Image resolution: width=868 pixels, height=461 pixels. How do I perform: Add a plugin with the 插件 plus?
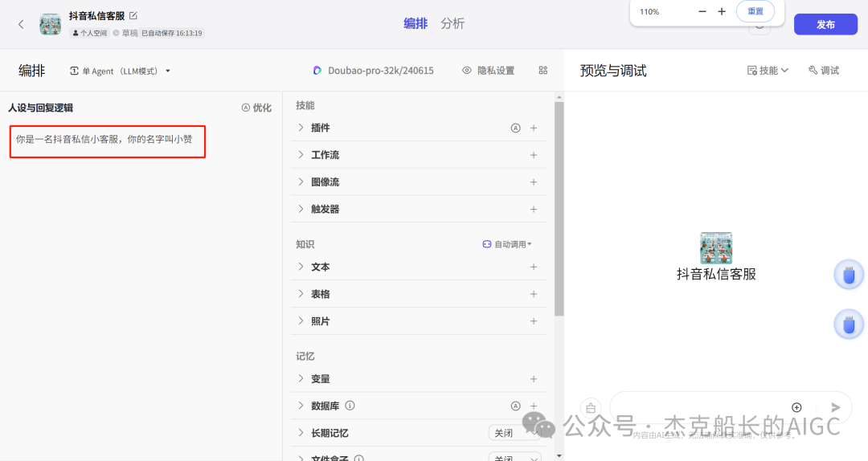534,128
